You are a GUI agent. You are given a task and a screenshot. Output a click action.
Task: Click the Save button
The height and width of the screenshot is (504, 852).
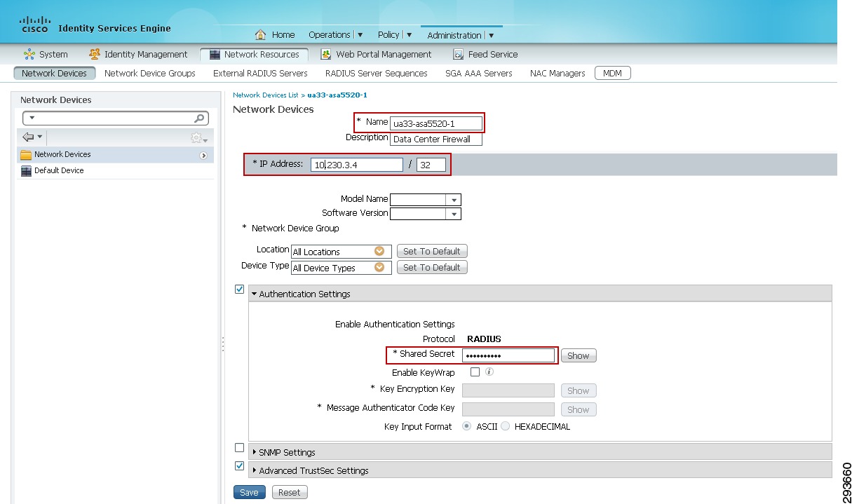tap(249, 492)
